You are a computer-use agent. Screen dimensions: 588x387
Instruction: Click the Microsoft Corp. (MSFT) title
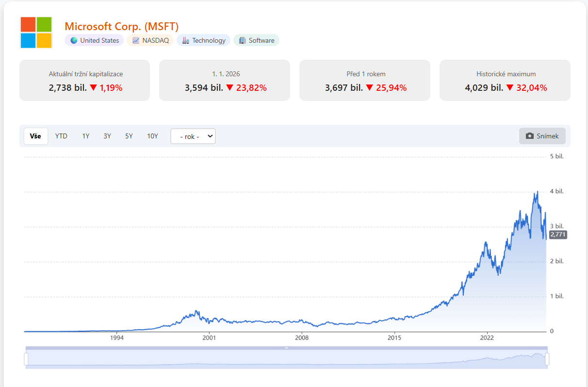(x=122, y=26)
